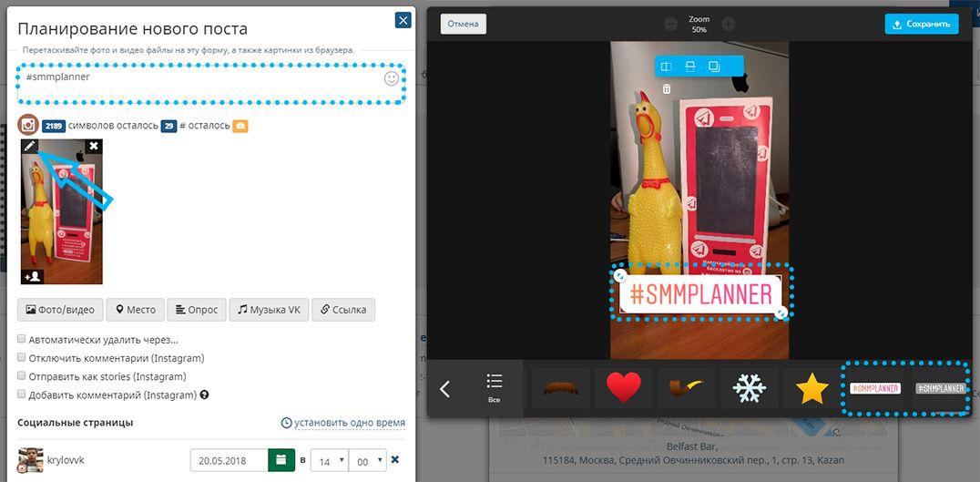Viewport: 980px width, 482px height.
Task: Open the calendar date picker next to 20.05.2018
Action: click(x=281, y=460)
